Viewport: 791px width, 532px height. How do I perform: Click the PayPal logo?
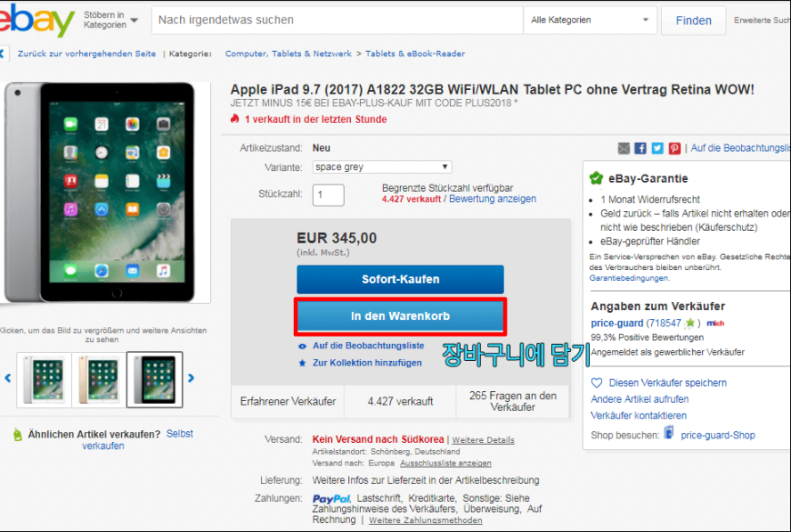(331, 498)
